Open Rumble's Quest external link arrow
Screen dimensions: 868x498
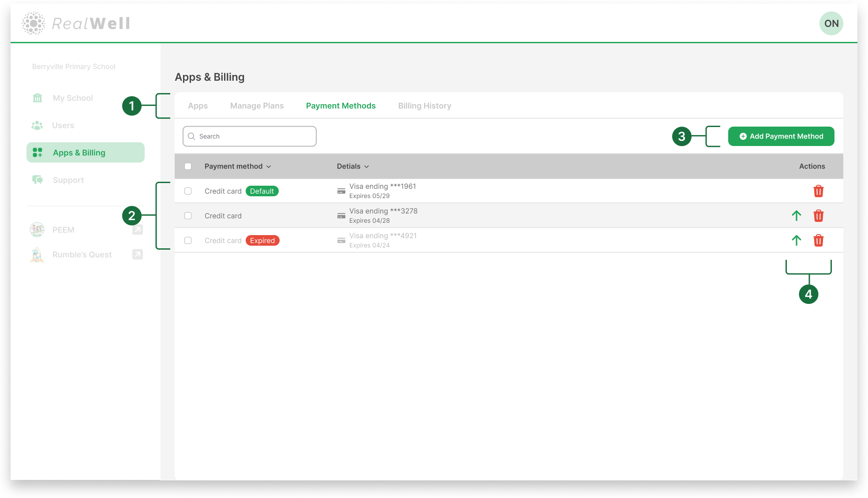137,254
